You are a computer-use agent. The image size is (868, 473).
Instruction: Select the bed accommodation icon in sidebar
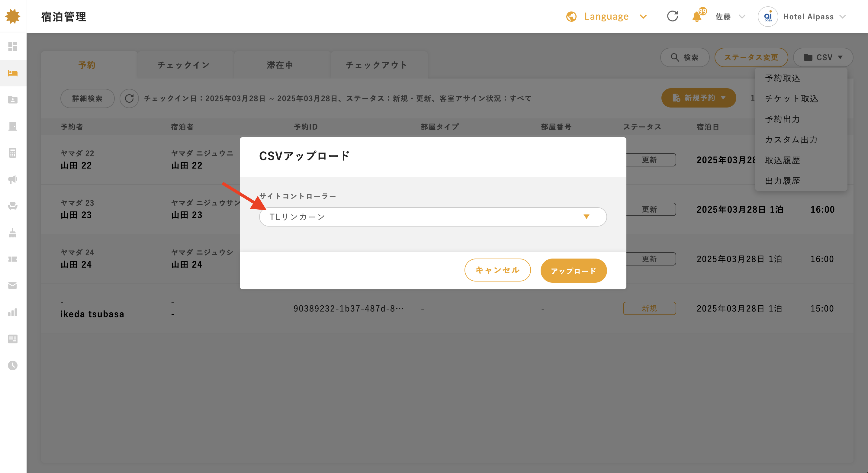pos(13,73)
